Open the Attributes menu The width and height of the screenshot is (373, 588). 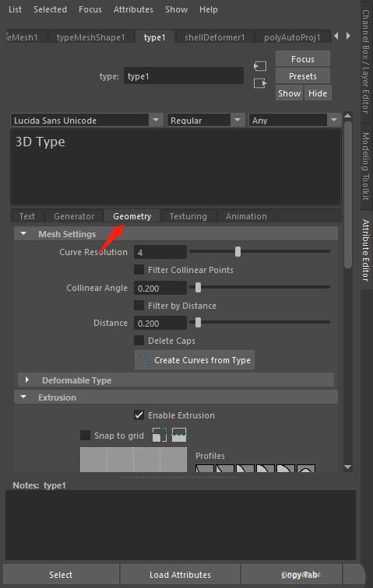(x=133, y=9)
